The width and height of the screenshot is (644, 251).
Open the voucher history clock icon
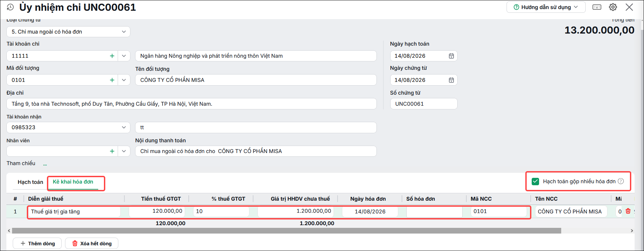10,7
